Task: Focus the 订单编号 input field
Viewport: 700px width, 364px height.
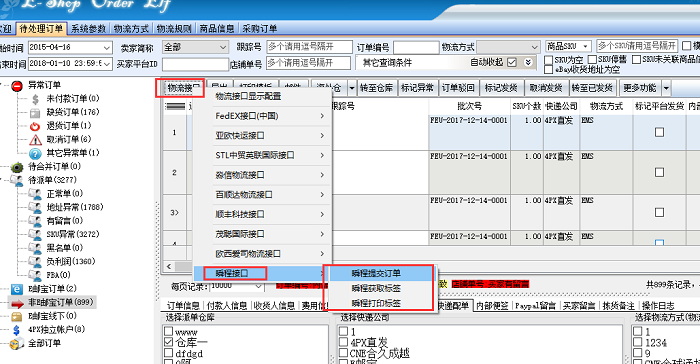Action: coord(416,47)
